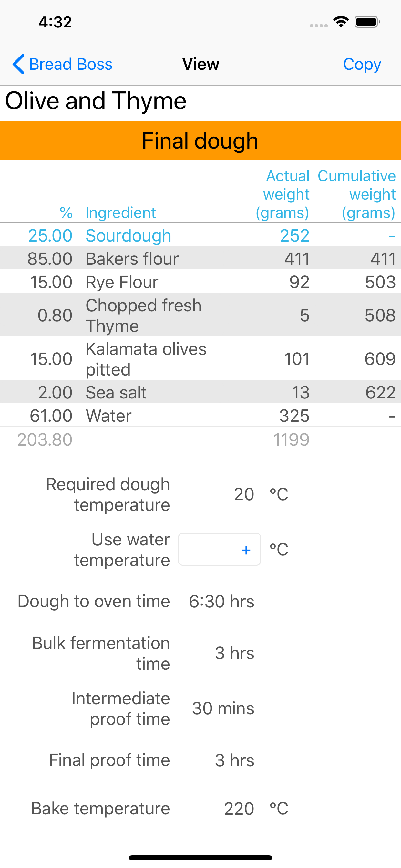The image size is (401, 868).
Task: Tap the plus icon in water temperature
Action: point(246,550)
